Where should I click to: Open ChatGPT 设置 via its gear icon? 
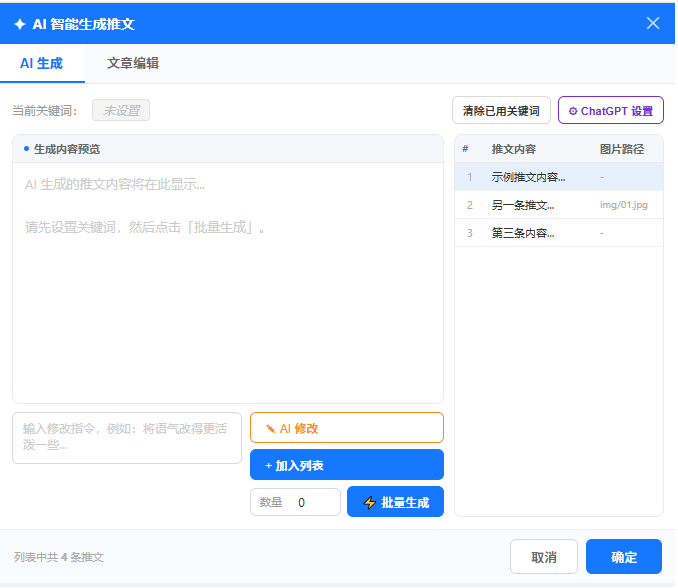pyautogui.click(x=573, y=111)
